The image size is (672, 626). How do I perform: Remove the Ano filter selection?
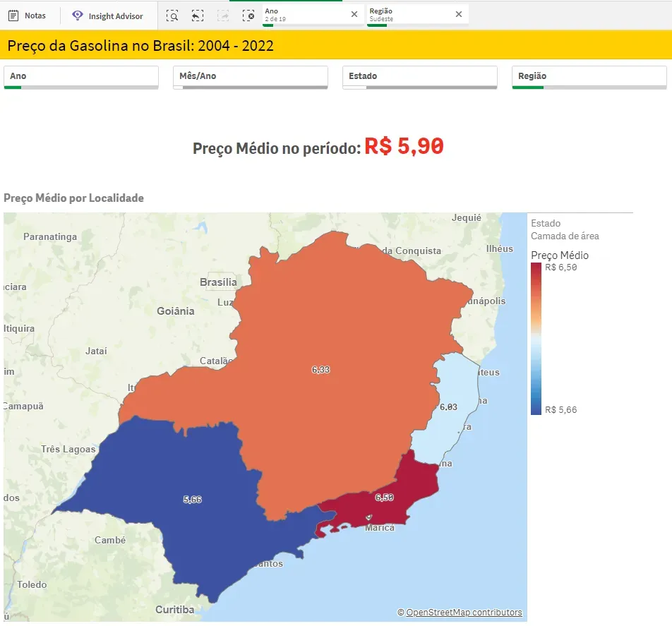pyautogui.click(x=355, y=13)
